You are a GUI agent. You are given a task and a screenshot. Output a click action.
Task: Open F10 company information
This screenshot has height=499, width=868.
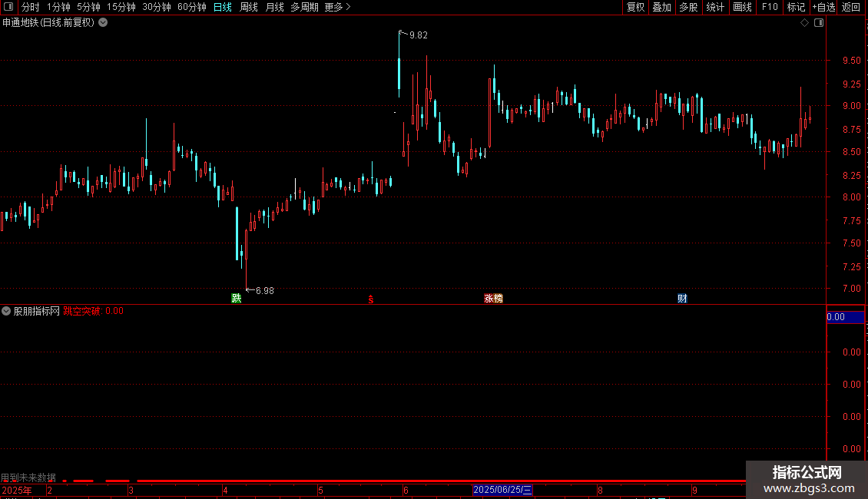(770, 7)
